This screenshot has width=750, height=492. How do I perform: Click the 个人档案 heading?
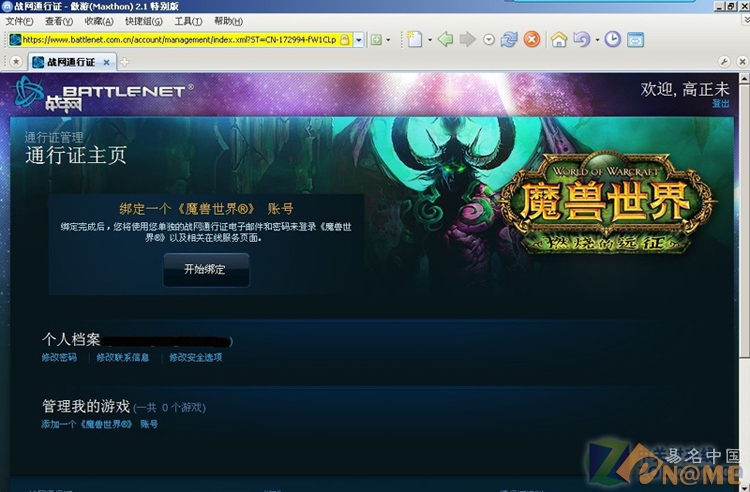[71, 339]
